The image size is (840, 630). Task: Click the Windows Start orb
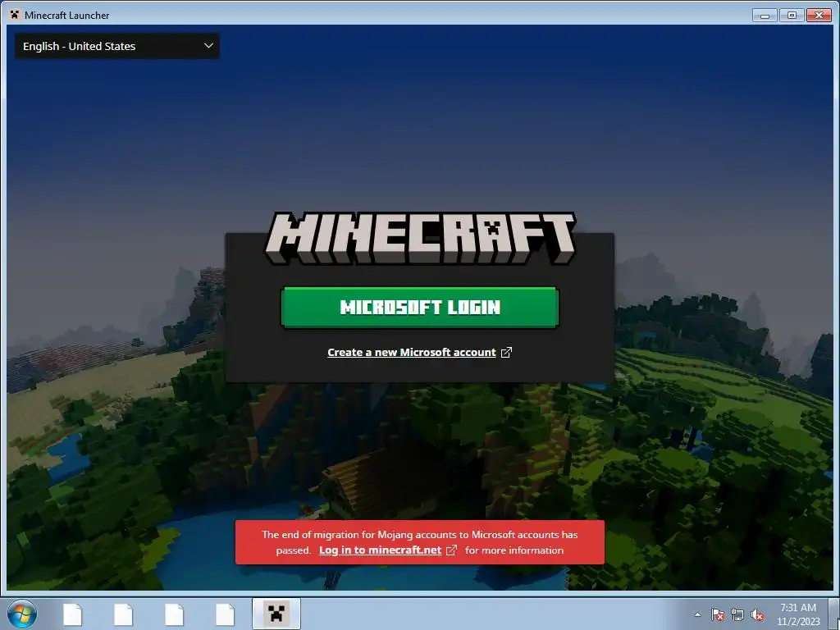(x=22, y=614)
